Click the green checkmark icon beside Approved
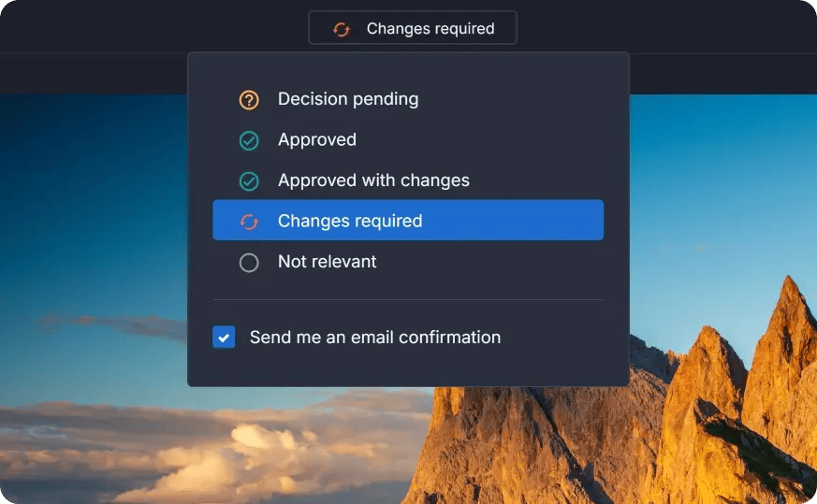This screenshot has height=504, width=817. click(249, 140)
